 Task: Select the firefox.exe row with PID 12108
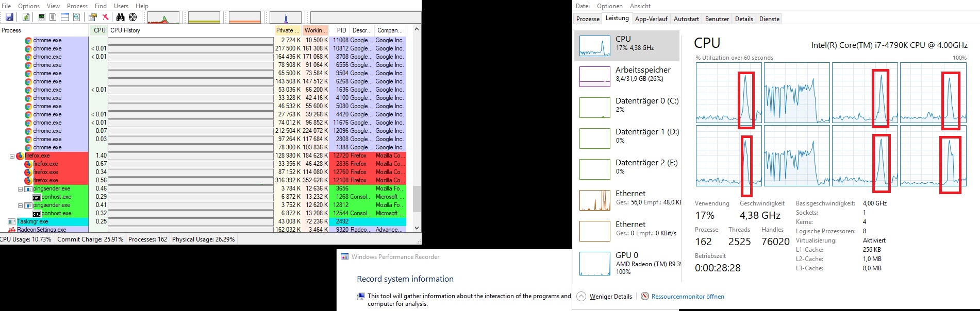point(203,180)
